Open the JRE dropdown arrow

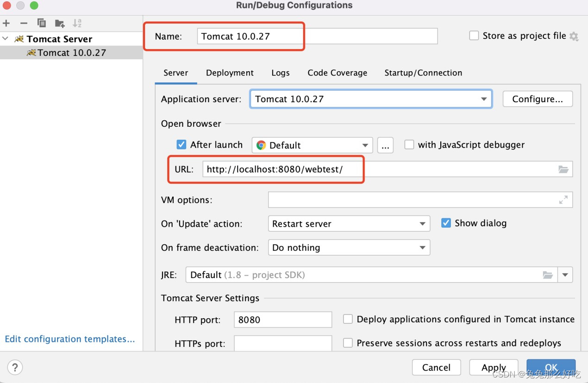click(x=565, y=275)
